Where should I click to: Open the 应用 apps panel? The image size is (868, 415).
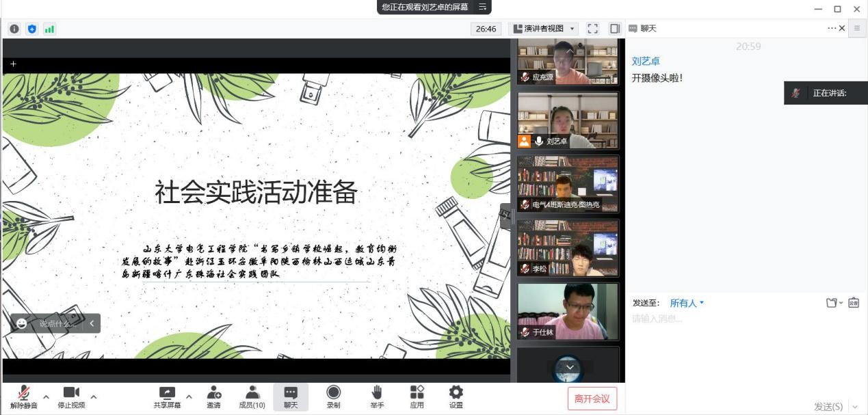point(417,397)
